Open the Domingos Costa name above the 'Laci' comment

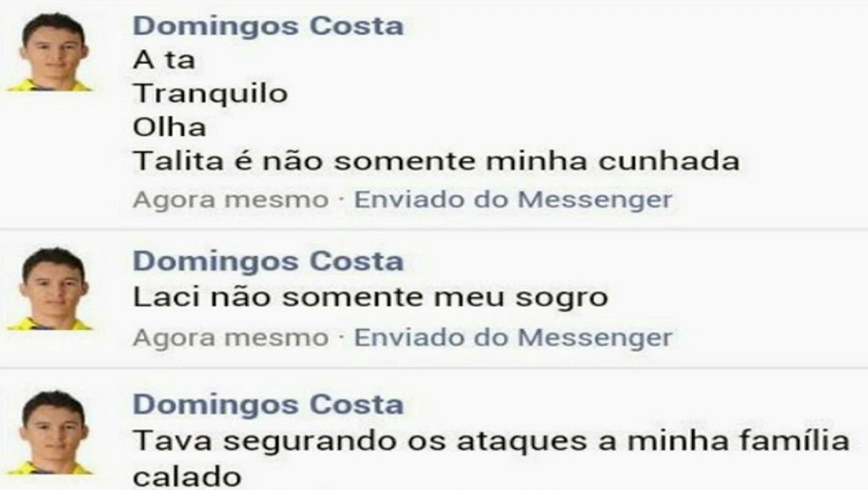pyautogui.click(x=268, y=261)
